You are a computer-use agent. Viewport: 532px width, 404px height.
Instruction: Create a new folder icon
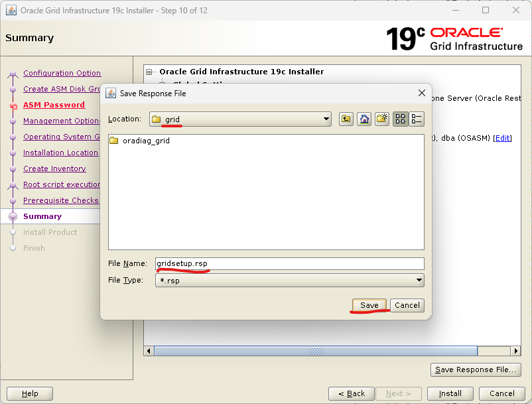coord(381,119)
